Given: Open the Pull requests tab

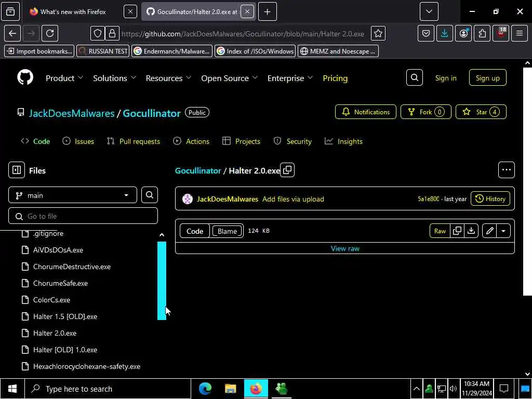Looking at the screenshot, I should (134, 141).
